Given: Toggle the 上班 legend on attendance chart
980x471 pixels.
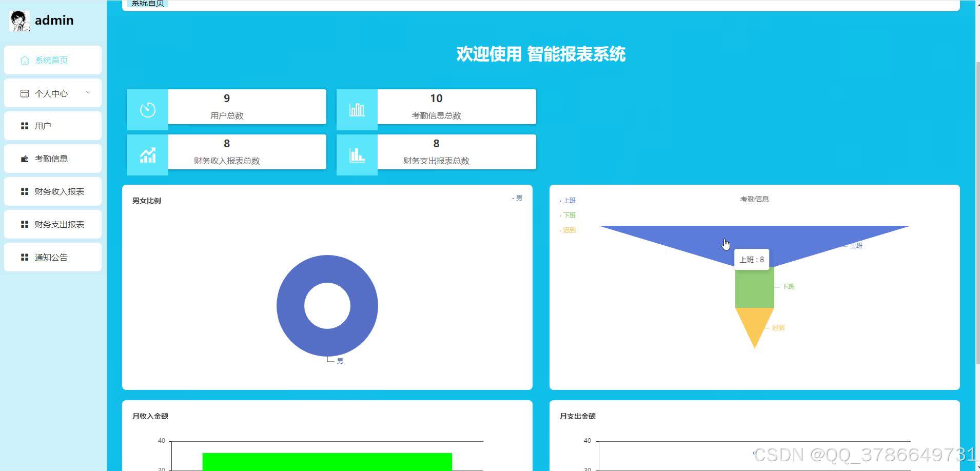Looking at the screenshot, I should pyautogui.click(x=569, y=200).
